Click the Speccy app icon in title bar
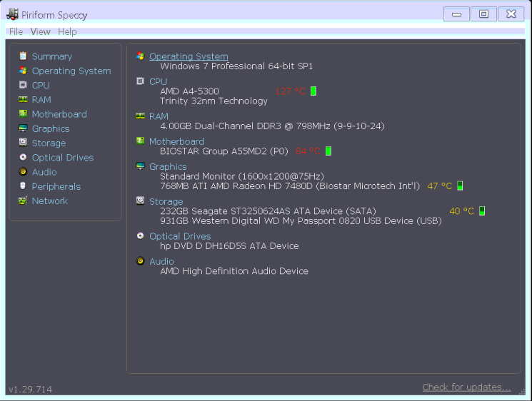This screenshot has width=532, height=401. coord(13,14)
